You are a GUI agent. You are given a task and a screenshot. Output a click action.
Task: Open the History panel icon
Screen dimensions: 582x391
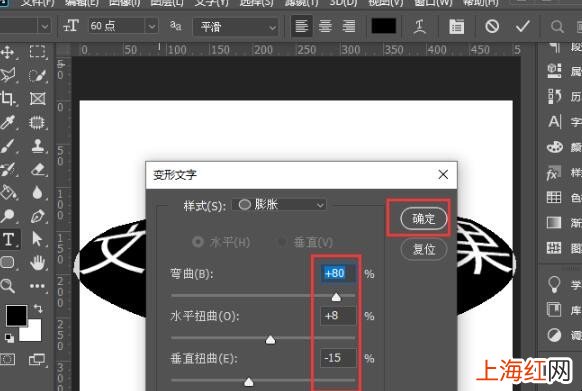coord(554,96)
